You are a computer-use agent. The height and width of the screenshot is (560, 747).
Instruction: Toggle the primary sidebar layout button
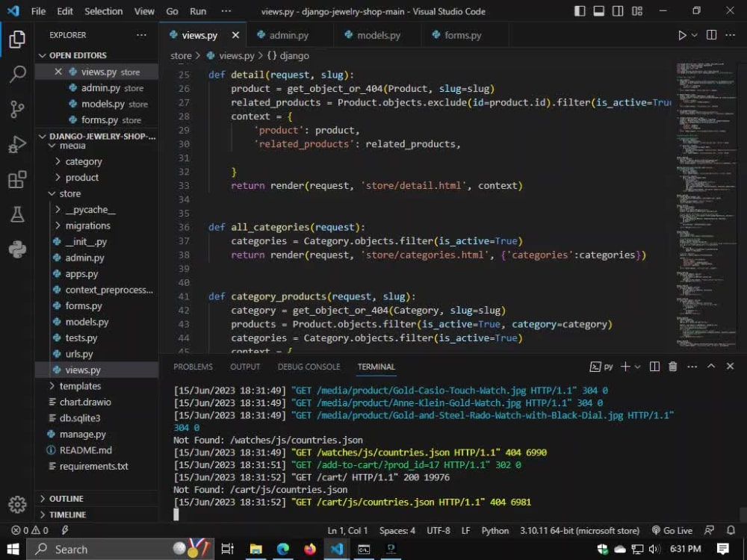pos(580,11)
